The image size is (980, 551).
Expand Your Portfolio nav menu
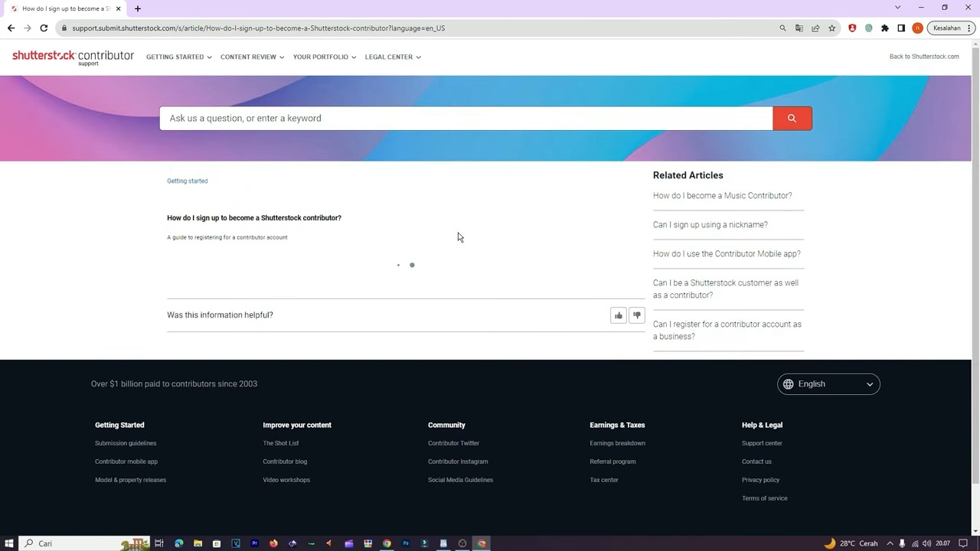[325, 57]
